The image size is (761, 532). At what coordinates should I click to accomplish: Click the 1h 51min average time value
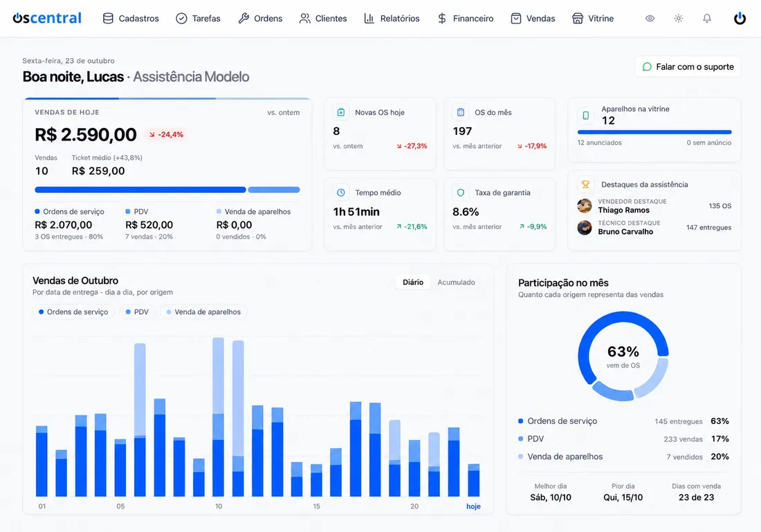[x=356, y=212]
